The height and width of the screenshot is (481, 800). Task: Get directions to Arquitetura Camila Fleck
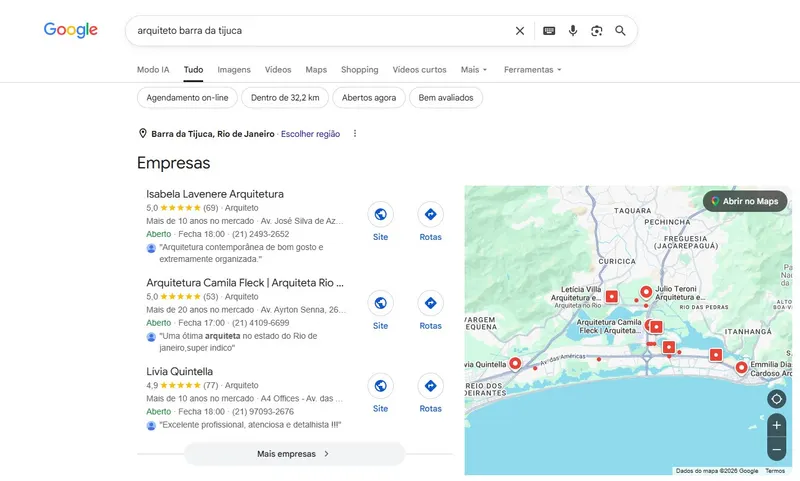coord(430,303)
